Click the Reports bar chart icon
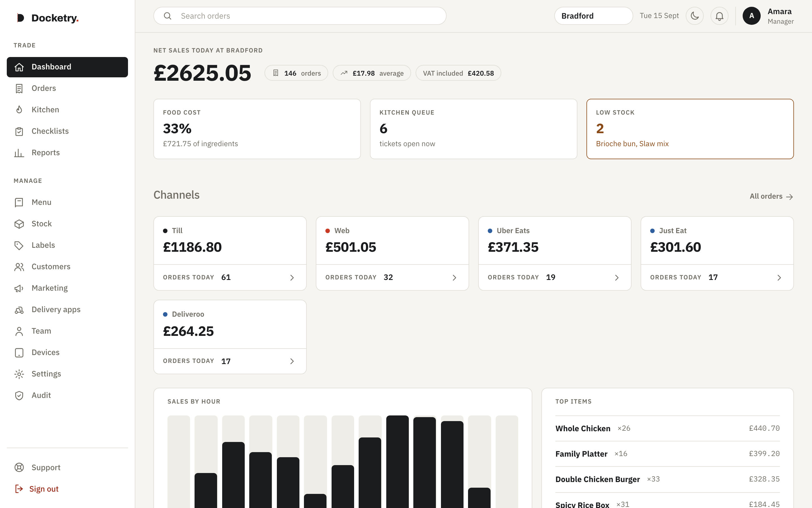The height and width of the screenshot is (508, 812). click(19, 153)
